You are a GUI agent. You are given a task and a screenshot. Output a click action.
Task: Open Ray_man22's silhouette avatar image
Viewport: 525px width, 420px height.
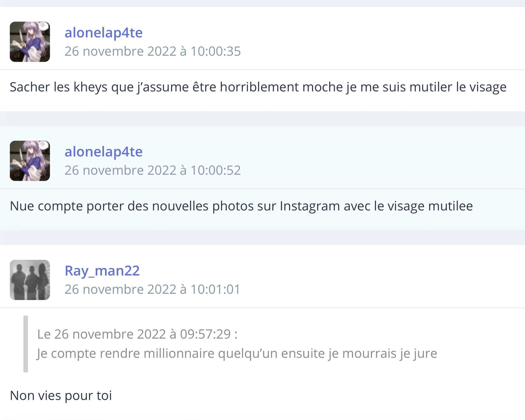pos(30,280)
